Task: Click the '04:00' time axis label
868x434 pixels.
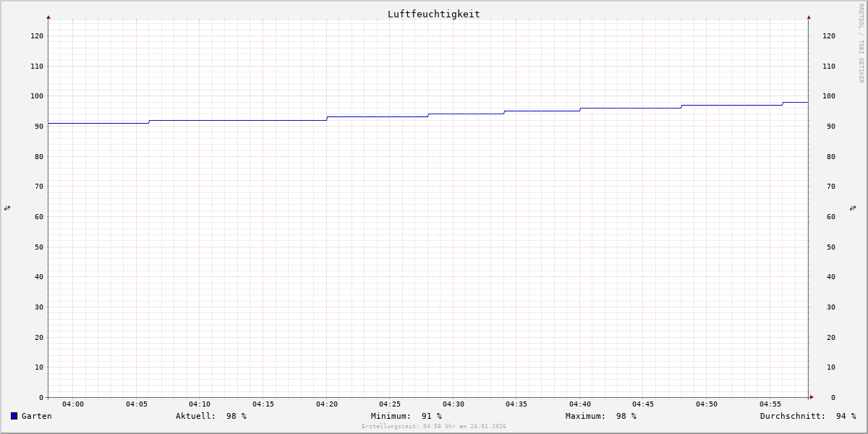Action: pos(73,404)
